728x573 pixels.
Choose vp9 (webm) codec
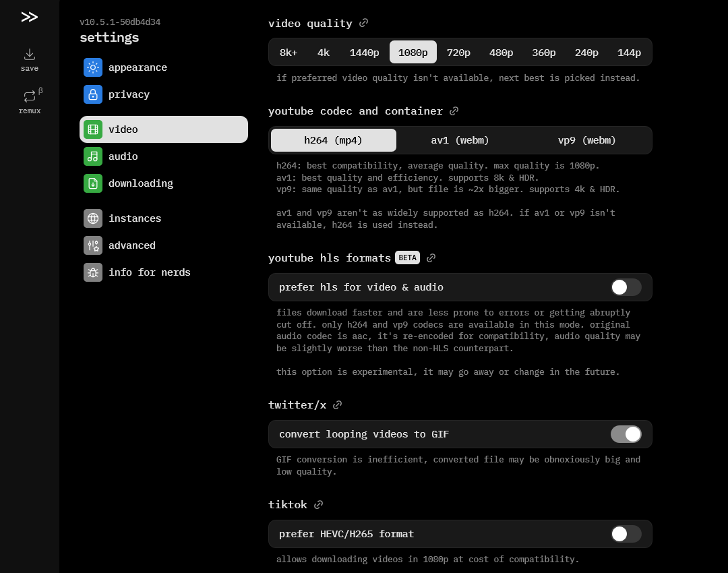pos(587,140)
